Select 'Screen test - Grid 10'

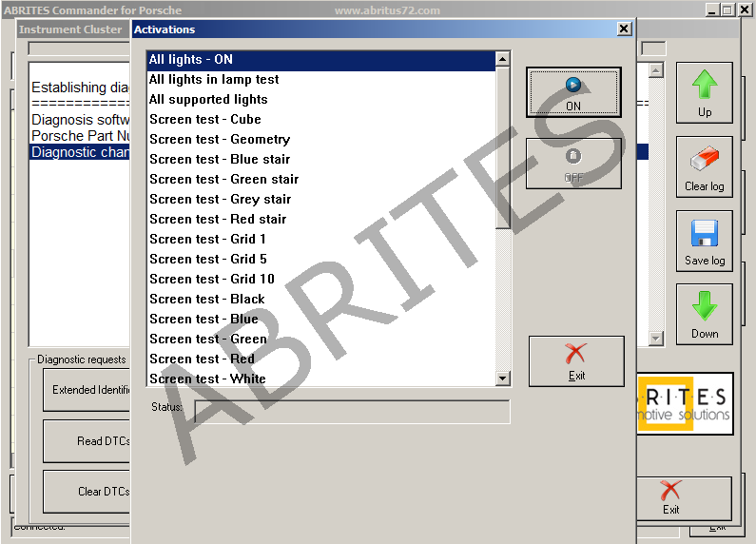pos(321,280)
